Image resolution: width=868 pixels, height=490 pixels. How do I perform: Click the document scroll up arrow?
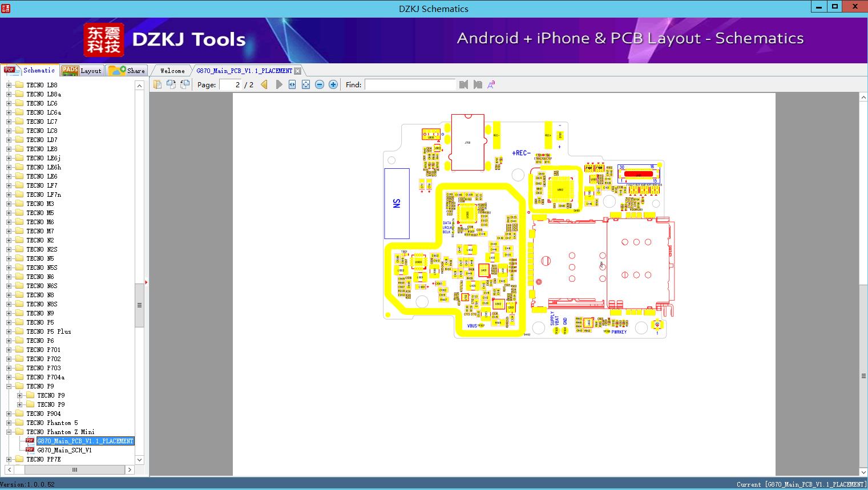coord(863,98)
